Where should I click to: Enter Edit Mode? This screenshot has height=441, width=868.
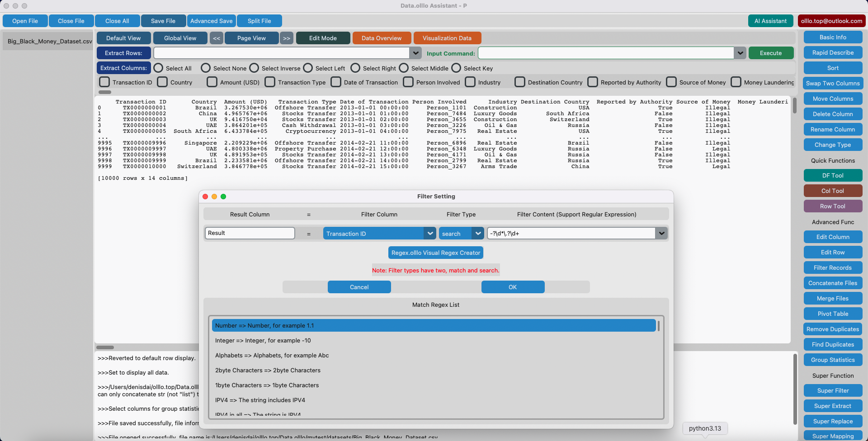[323, 38]
